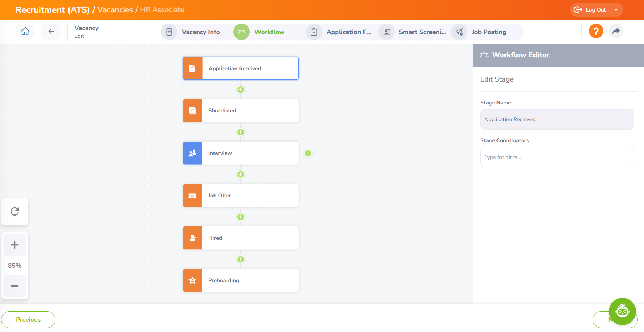644x332 pixels.
Task: Add a stage beside the Interview stage
Action: click(308, 153)
